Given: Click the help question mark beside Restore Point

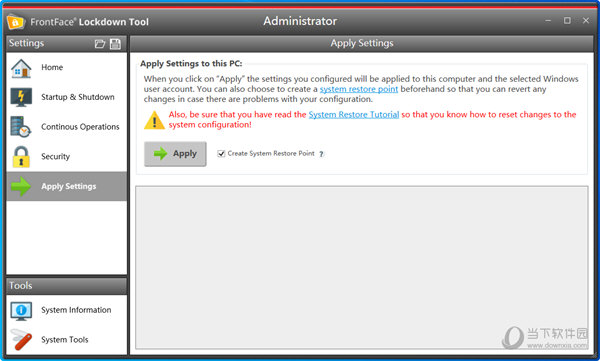Looking at the screenshot, I should pos(321,154).
